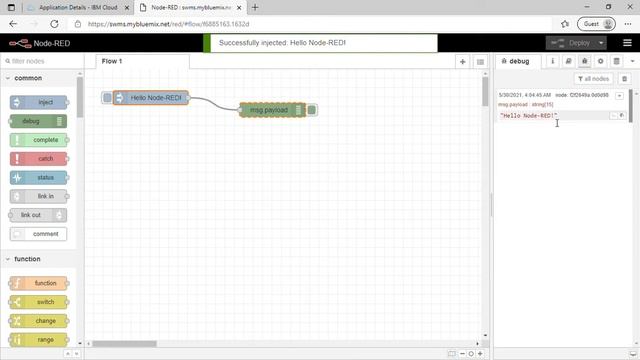Select the msg.payload debug node
640x360 pixels.
273,110
